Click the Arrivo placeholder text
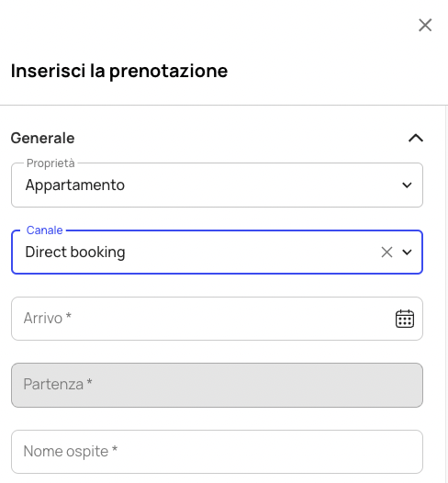The image size is (448, 483). (x=48, y=319)
